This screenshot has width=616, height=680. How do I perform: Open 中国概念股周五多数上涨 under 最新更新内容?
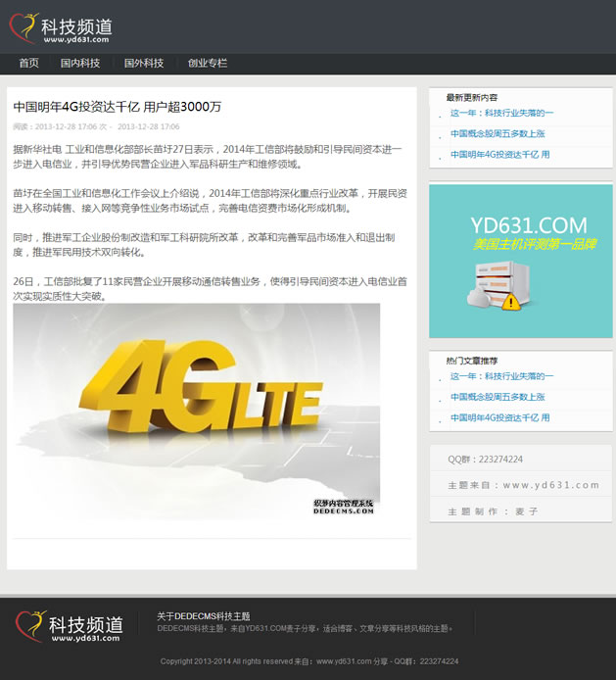point(498,134)
